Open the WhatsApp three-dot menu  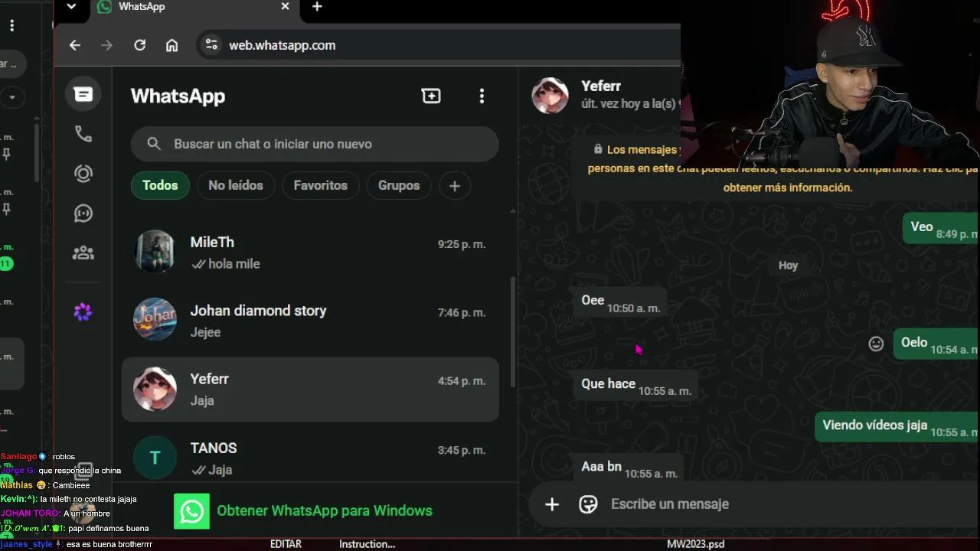tap(482, 96)
